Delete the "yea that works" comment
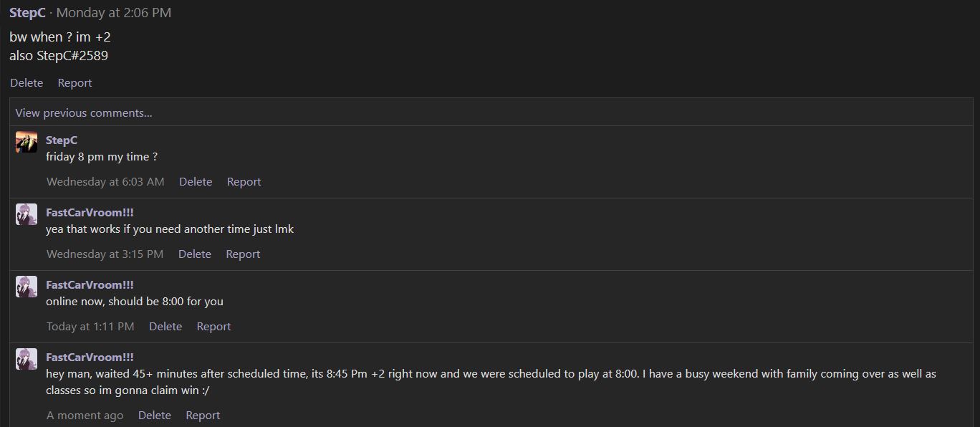This screenshot has height=427, width=980. pos(195,254)
